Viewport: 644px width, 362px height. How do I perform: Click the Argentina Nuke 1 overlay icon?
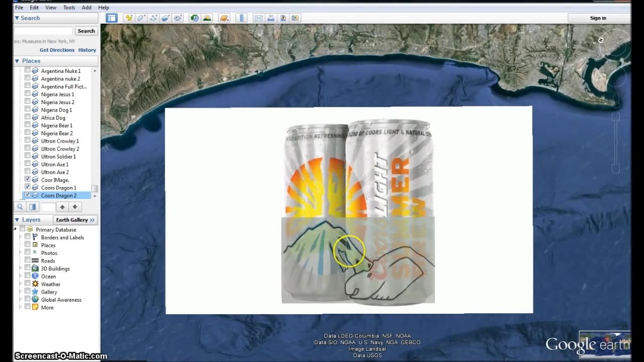point(35,71)
